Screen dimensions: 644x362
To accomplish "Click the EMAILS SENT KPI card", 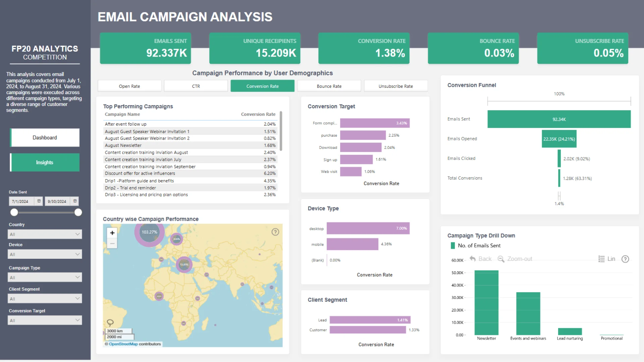I will click(146, 48).
